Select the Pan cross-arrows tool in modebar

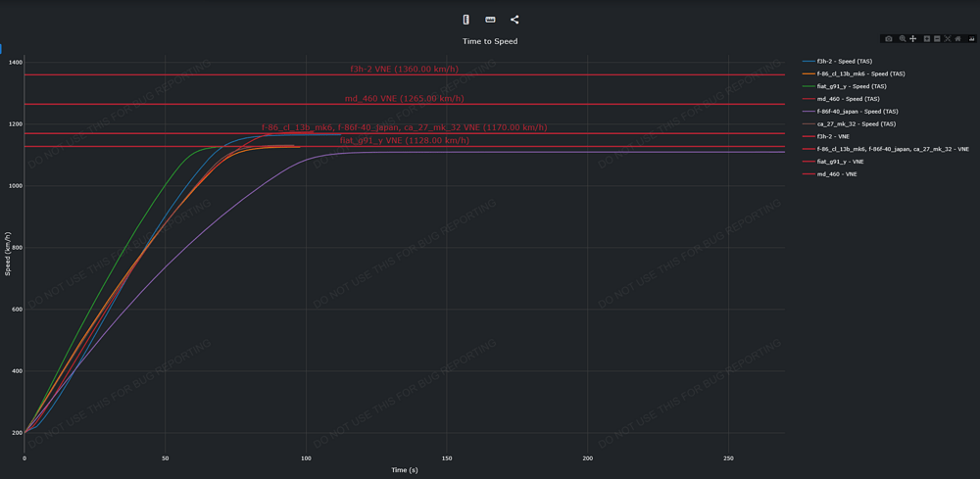[913, 39]
